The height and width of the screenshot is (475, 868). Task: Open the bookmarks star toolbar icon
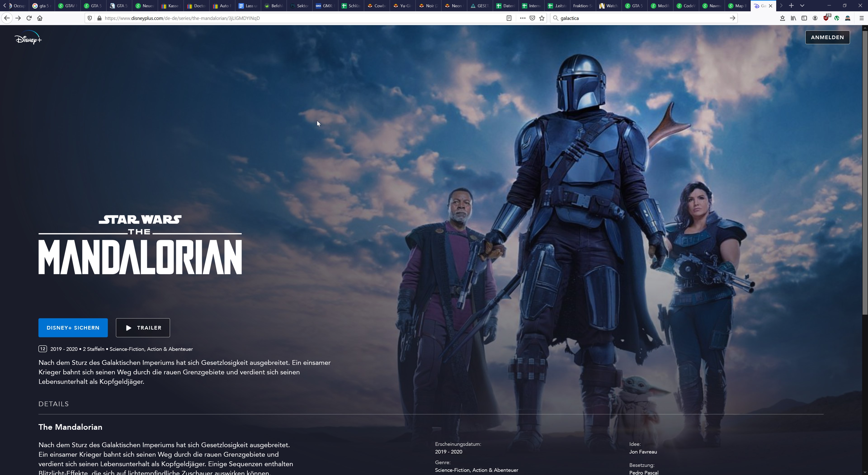782,18
